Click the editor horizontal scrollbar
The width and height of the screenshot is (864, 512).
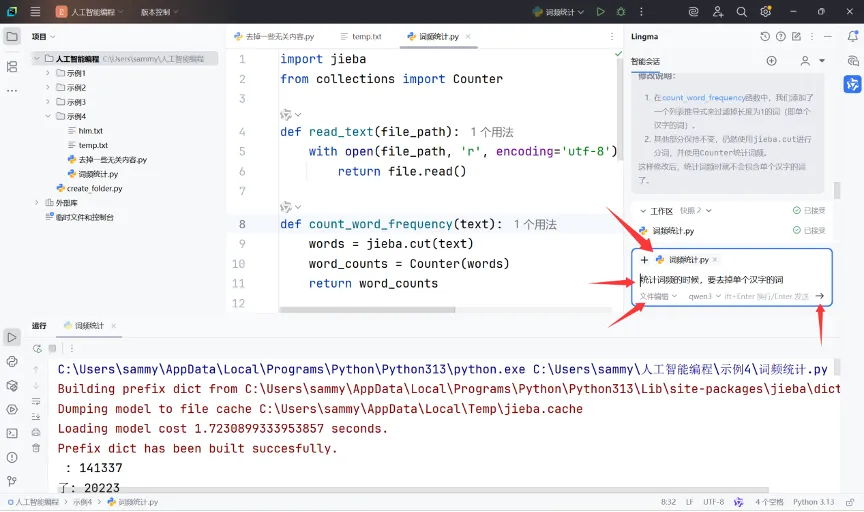click(x=367, y=310)
